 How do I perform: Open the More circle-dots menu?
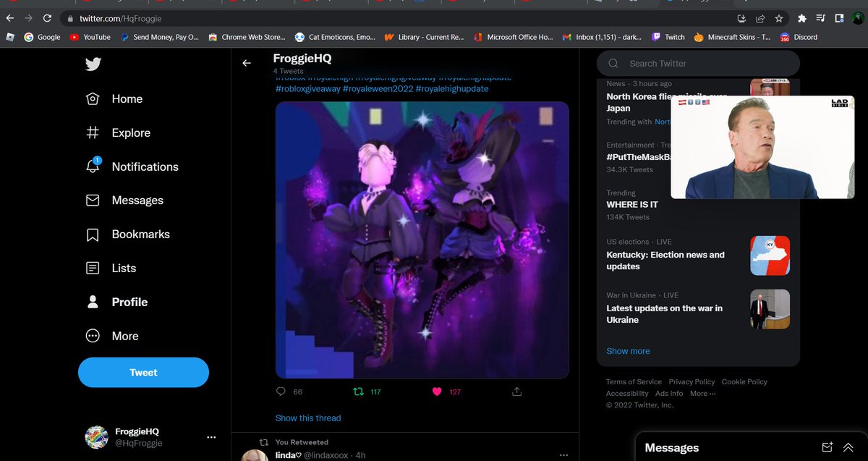click(x=93, y=336)
